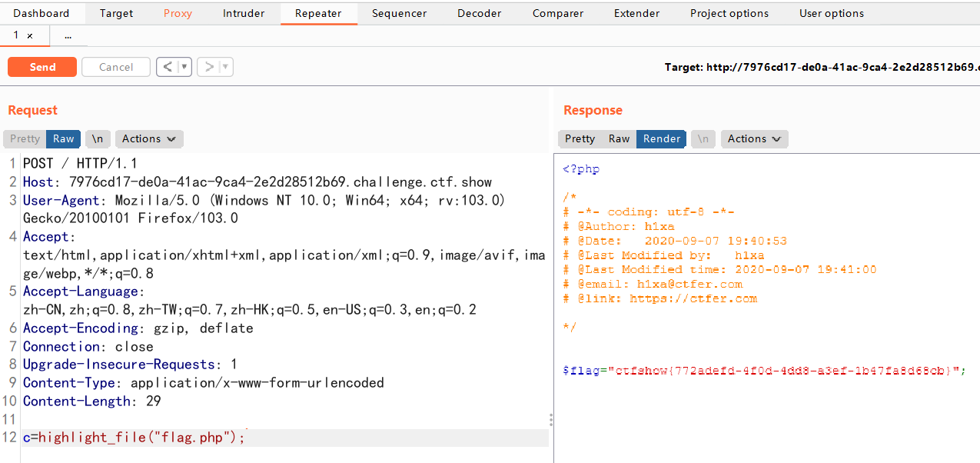This screenshot has width=980, height=463.
Task: Go back in request history with the left arrow
Action: (x=167, y=67)
